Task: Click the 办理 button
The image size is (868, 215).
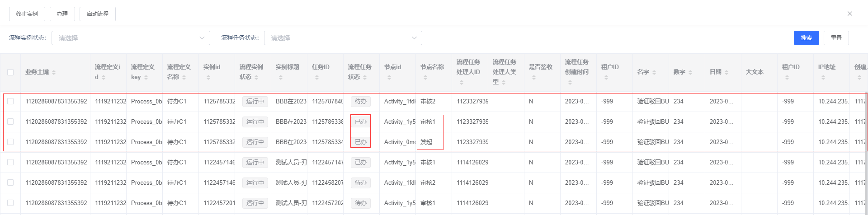Action: [x=62, y=14]
